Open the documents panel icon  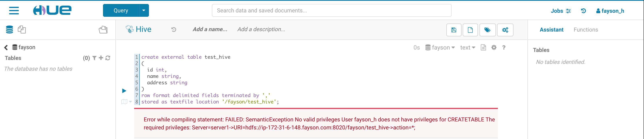[22, 30]
